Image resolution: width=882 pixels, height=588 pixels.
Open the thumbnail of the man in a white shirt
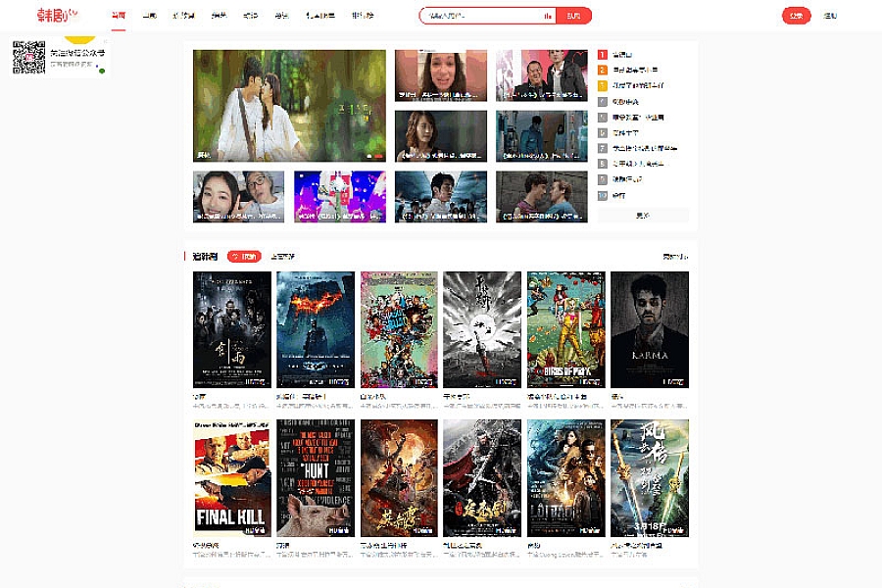[x=440, y=197]
